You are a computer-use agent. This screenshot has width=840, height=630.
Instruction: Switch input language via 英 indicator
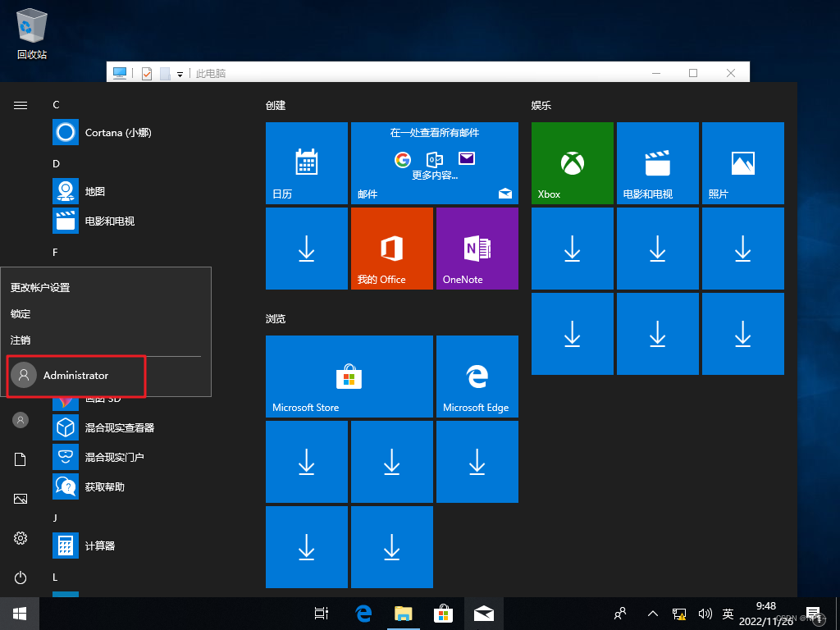click(x=728, y=614)
